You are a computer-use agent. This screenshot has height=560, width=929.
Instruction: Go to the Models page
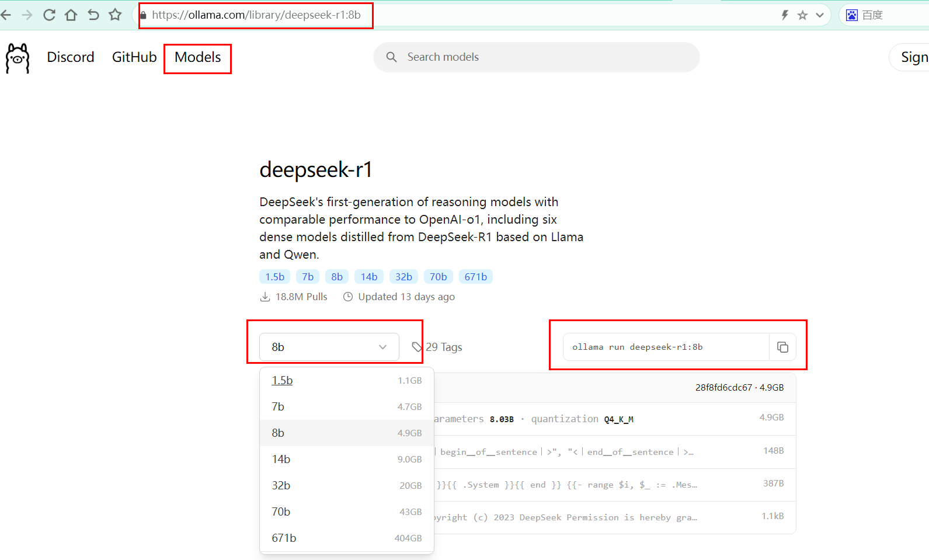198,57
